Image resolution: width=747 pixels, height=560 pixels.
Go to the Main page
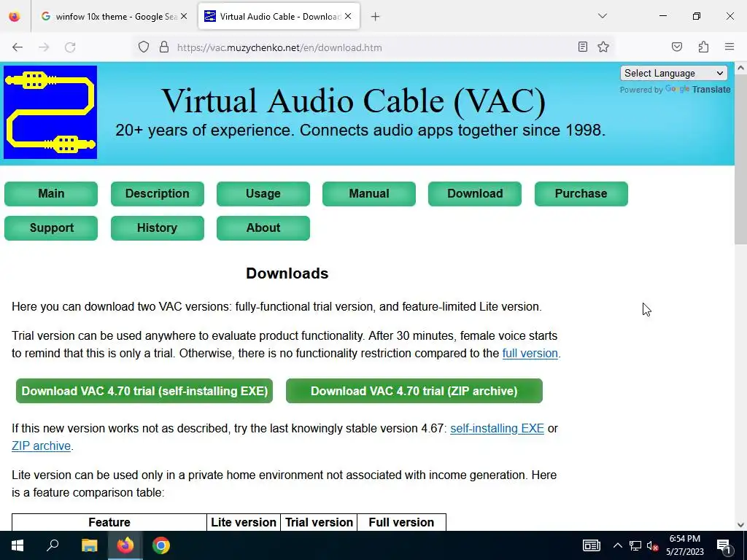coord(51,194)
